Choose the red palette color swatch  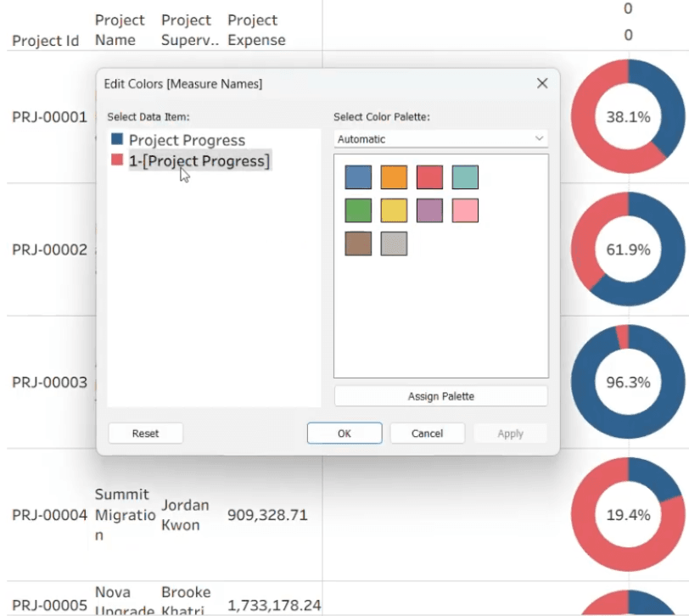429,177
